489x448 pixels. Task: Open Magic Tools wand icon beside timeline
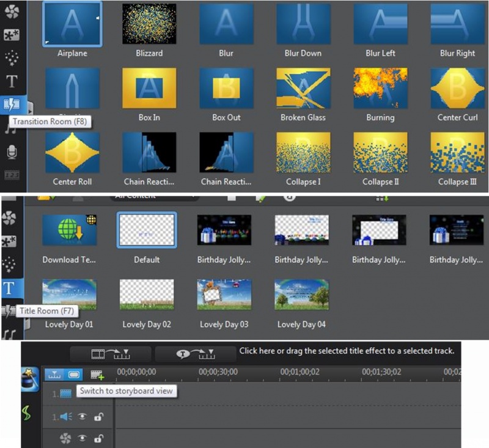[30, 379]
